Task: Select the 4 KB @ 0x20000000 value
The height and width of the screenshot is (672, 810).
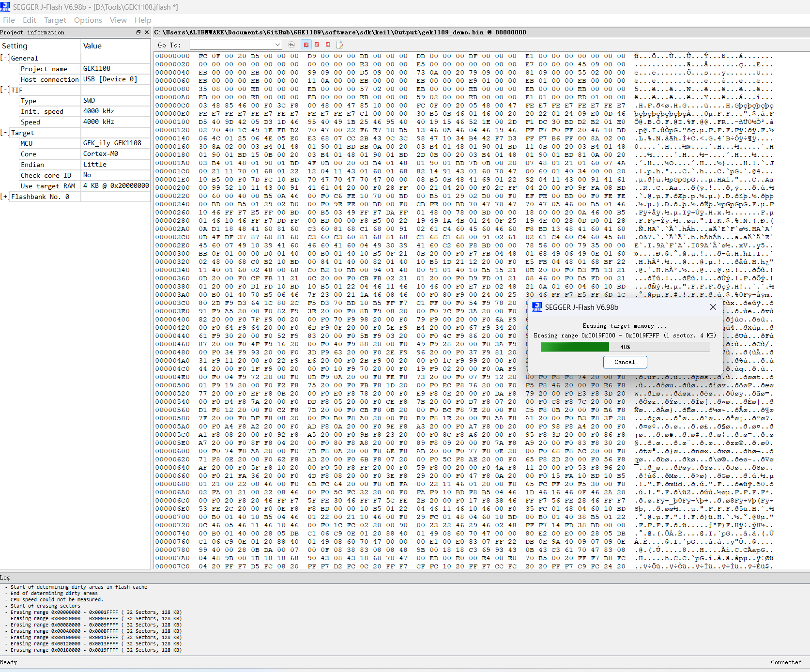Action: 116,185
